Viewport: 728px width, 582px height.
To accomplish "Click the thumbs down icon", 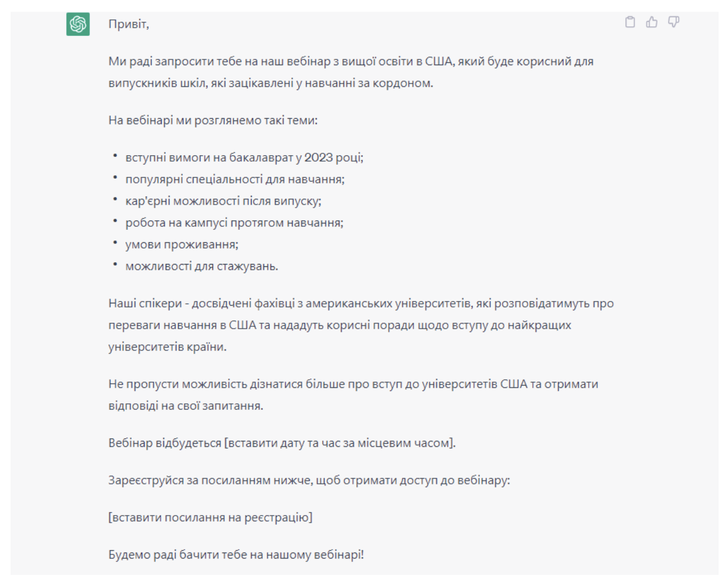I will pyautogui.click(x=673, y=22).
